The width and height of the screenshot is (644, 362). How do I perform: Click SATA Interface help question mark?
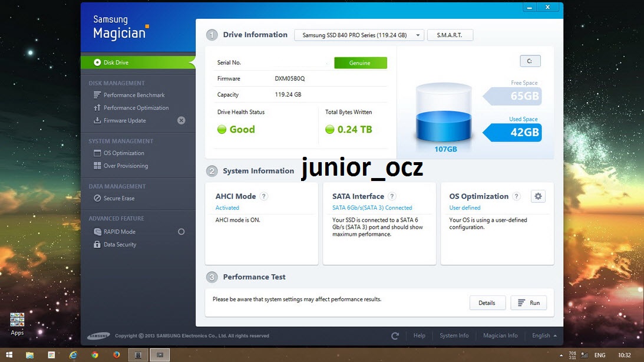click(392, 196)
